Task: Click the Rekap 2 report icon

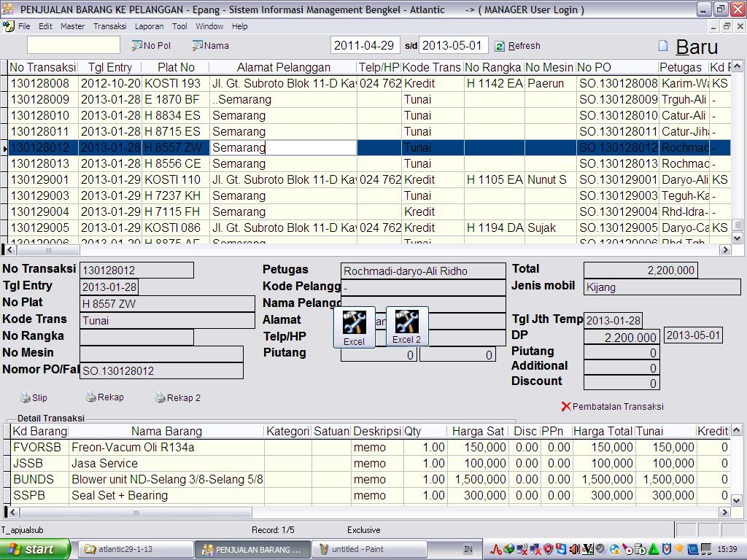Action: [x=160, y=398]
